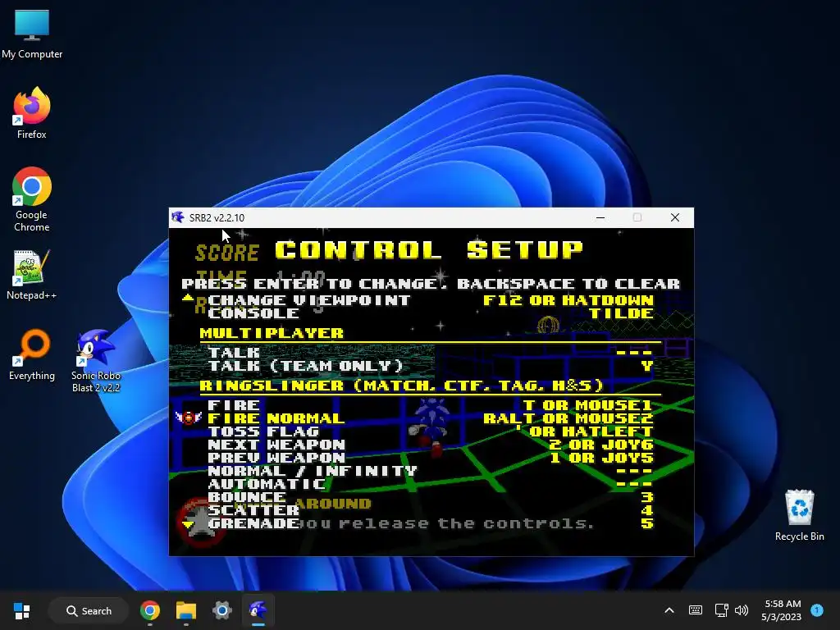Click the 'RALT OR MOUSE2' binding
The height and width of the screenshot is (630, 840).
(568, 418)
